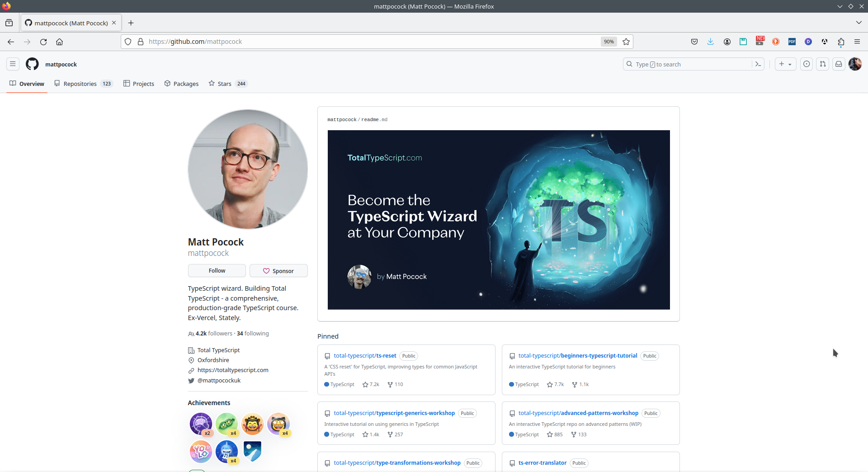View the 34 following list
868x472 pixels.
pyautogui.click(x=253, y=334)
